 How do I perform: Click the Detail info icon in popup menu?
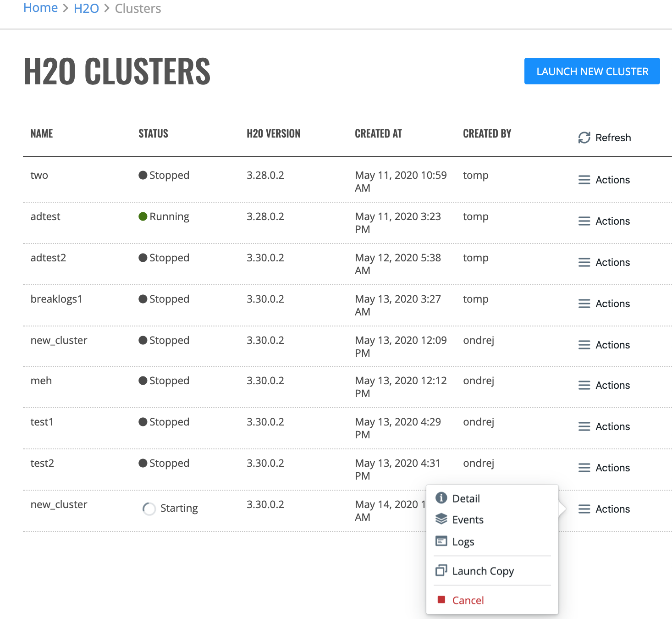441,498
